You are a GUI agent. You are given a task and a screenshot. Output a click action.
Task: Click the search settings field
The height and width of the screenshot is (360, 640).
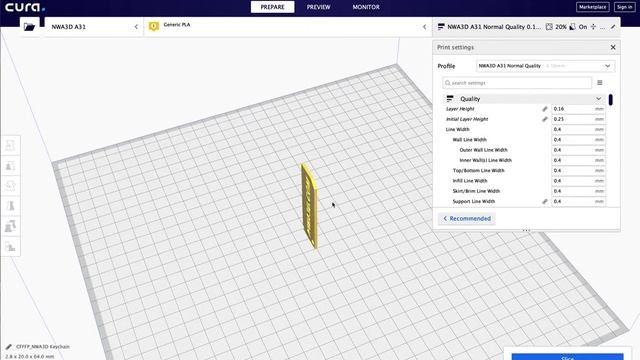(x=517, y=83)
